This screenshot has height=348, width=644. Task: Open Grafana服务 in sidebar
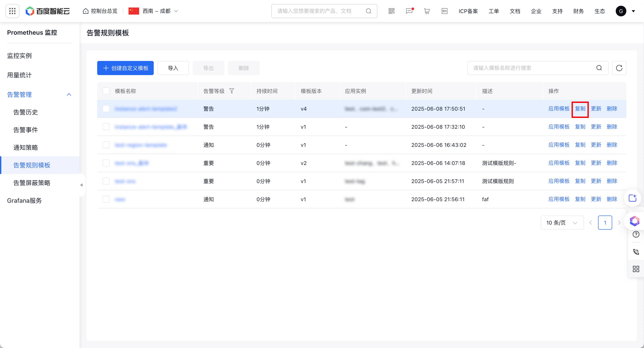click(x=24, y=200)
